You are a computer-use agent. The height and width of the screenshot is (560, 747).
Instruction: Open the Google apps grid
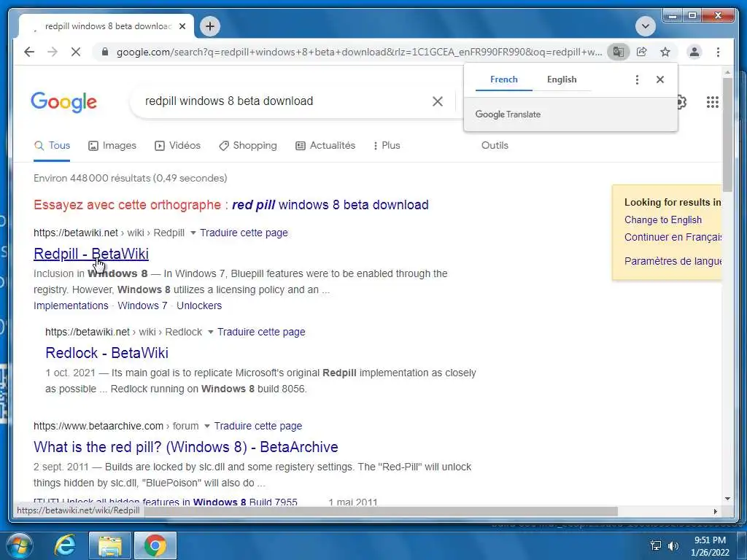712,102
